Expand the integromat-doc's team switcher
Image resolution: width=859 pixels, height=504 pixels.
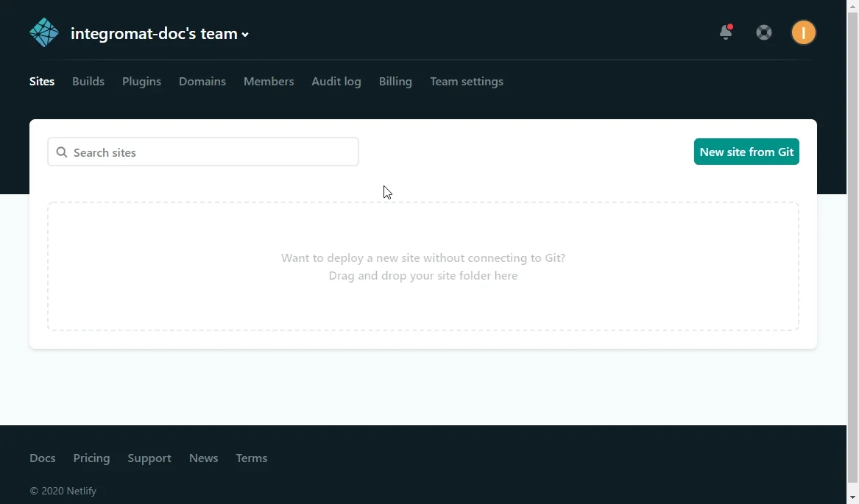[160, 33]
